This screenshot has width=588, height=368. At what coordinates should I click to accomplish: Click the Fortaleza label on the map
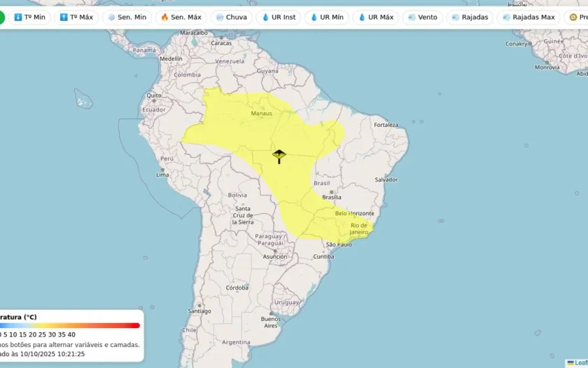click(x=386, y=125)
